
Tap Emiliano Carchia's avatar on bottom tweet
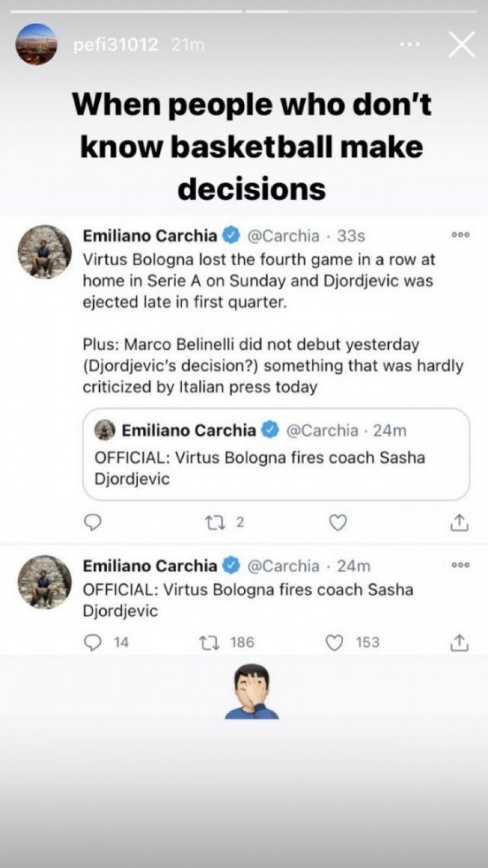44,582
